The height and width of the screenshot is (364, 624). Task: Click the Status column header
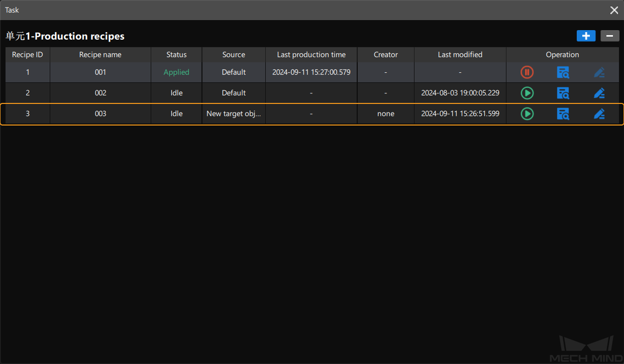pos(176,55)
